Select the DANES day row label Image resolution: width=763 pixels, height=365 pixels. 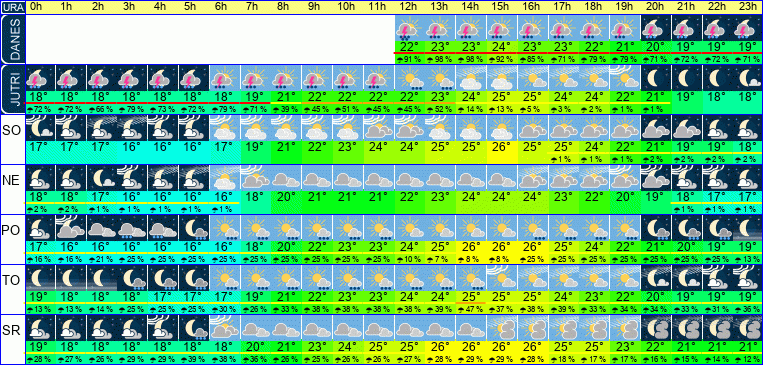[x=12, y=39]
